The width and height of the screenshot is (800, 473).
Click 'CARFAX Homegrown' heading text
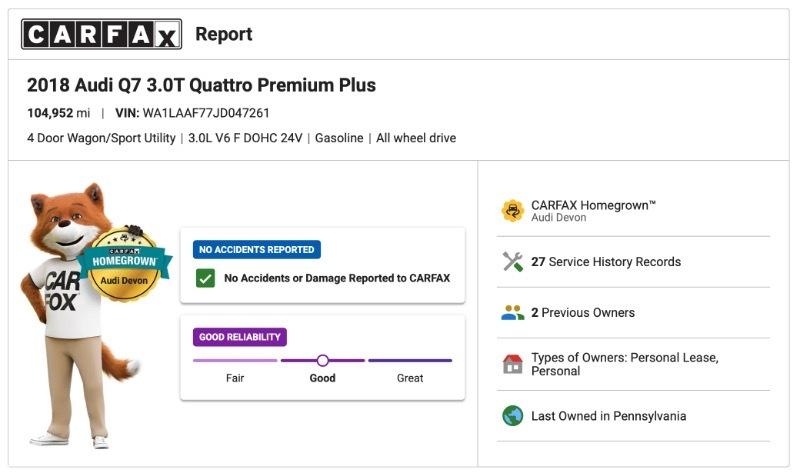pyautogui.click(x=593, y=205)
